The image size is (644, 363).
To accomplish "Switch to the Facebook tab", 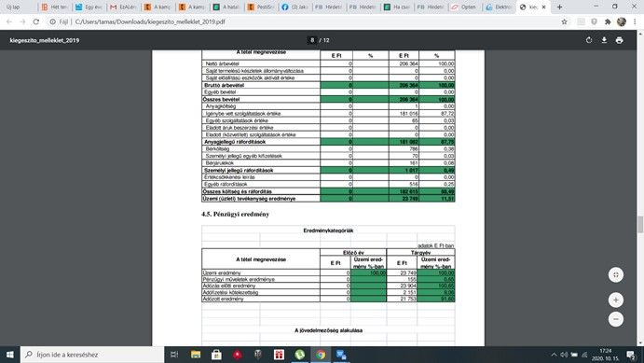I will [x=295, y=7].
